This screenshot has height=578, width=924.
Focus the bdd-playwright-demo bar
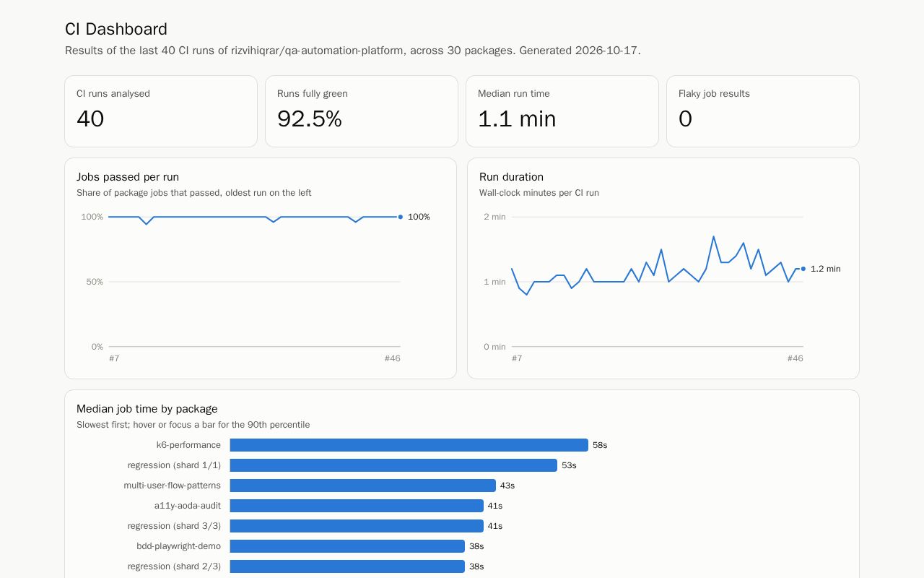[347, 546]
